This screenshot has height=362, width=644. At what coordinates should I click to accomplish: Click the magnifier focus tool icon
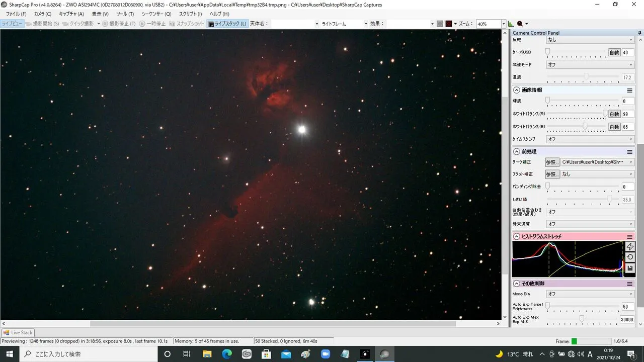pyautogui.click(x=520, y=24)
